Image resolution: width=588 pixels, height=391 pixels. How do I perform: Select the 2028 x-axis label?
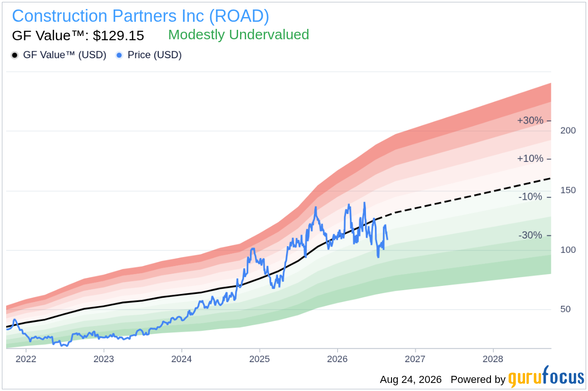click(x=493, y=359)
